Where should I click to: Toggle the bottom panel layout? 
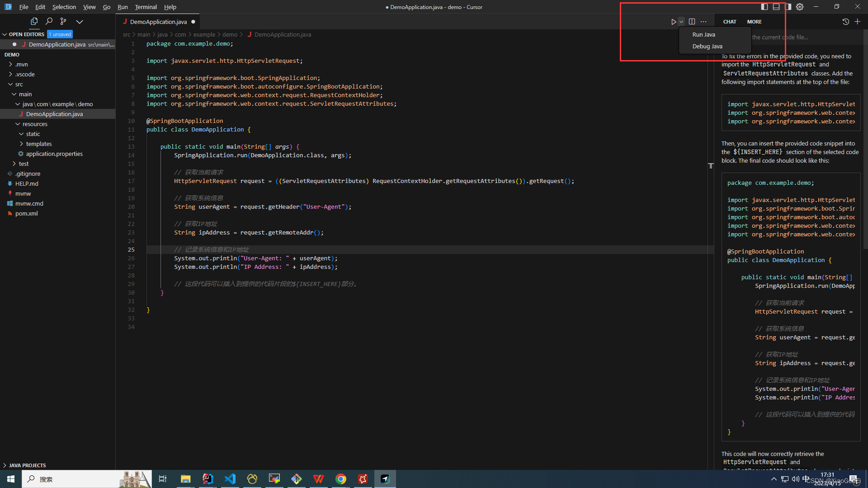tap(776, 7)
